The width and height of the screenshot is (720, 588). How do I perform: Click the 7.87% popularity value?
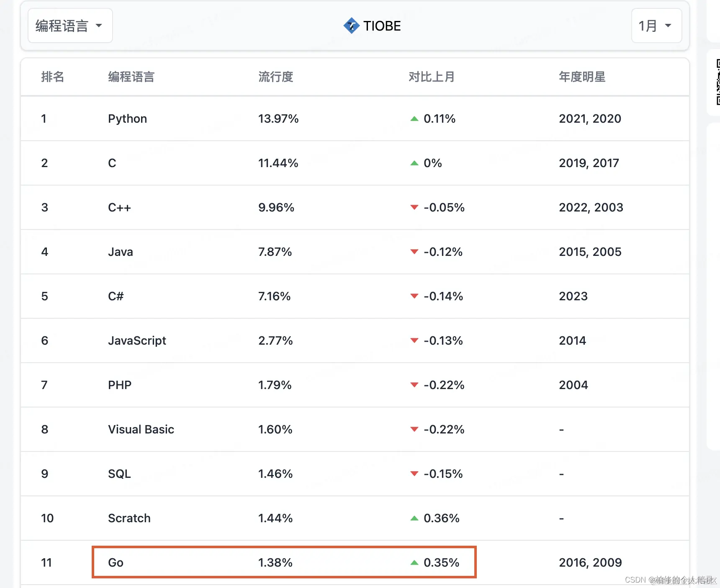click(275, 252)
